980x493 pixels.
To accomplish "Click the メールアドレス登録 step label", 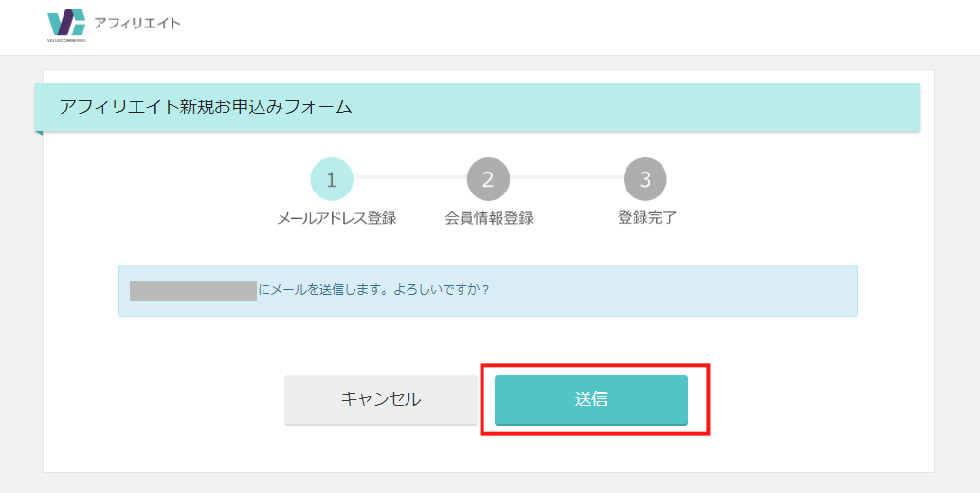I will tap(336, 218).
